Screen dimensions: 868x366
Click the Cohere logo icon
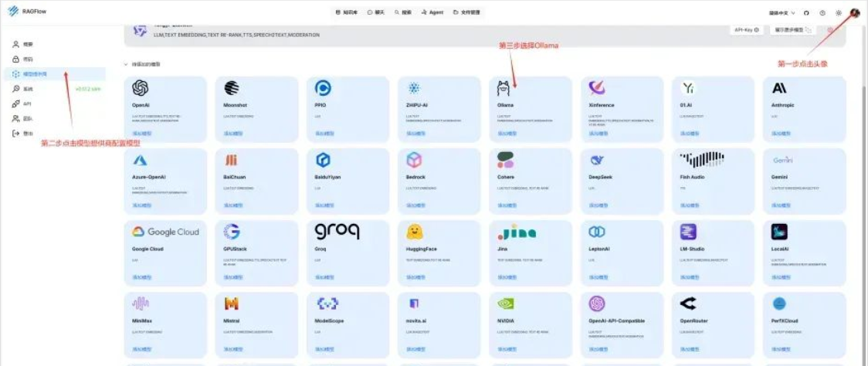click(505, 160)
